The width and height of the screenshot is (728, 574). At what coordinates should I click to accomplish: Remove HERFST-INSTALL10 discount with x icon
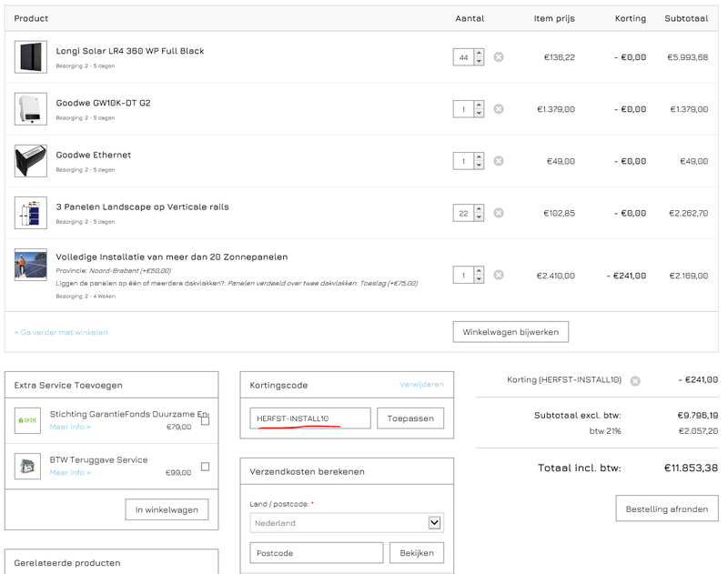635,381
